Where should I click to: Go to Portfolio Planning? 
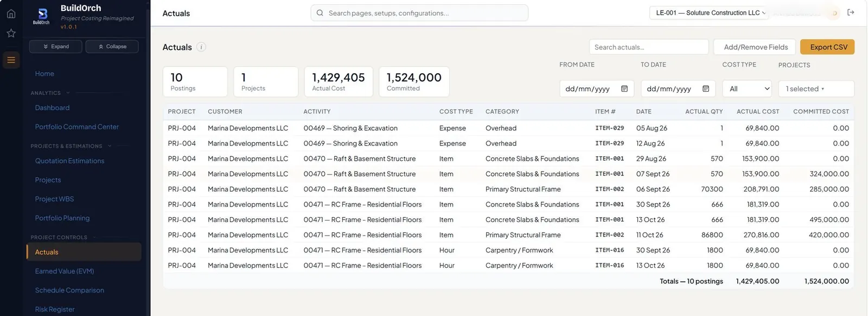[62, 218]
